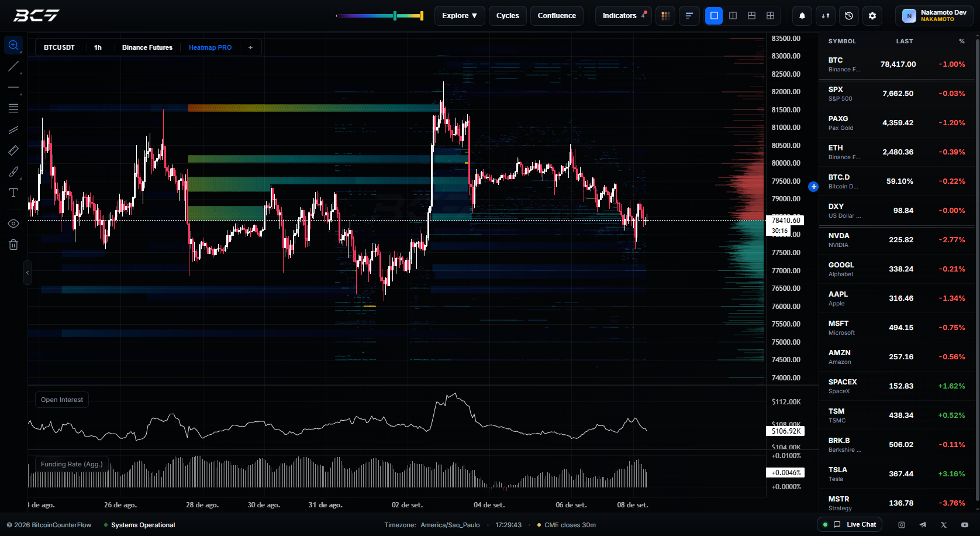Select MSFT Microsoft watchlist row
Screen dimensions: 980x536
897,328
